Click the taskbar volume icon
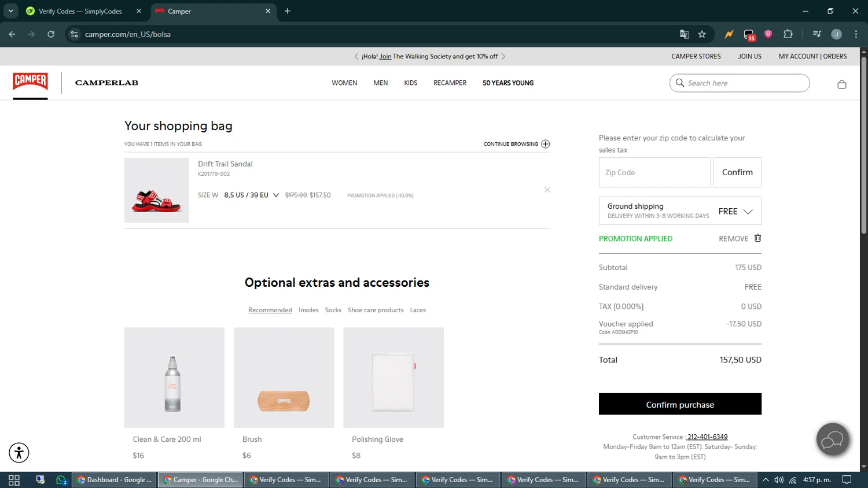Image resolution: width=868 pixels, height=488 pixels. [x=779, y=480]
